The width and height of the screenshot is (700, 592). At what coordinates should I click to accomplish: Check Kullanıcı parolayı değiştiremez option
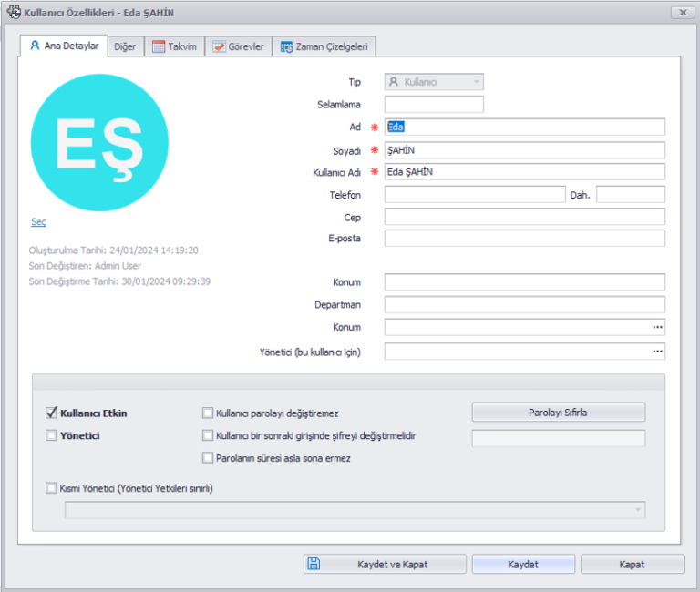[x=208, y=413]
